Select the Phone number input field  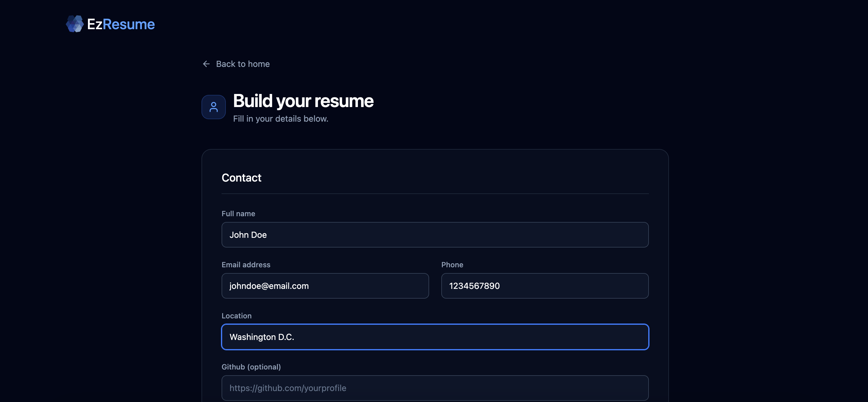coord(544,286)
